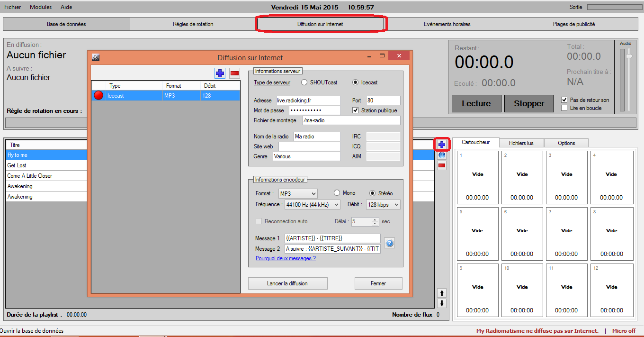Open Evènements horaires tab
644x337 pixels.
(x=447, y=24)
